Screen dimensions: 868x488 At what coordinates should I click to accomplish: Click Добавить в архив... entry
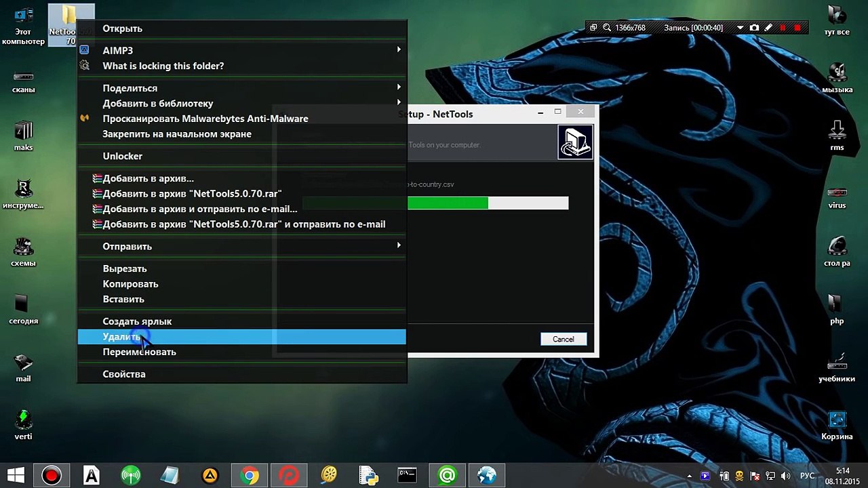(241, 178)
